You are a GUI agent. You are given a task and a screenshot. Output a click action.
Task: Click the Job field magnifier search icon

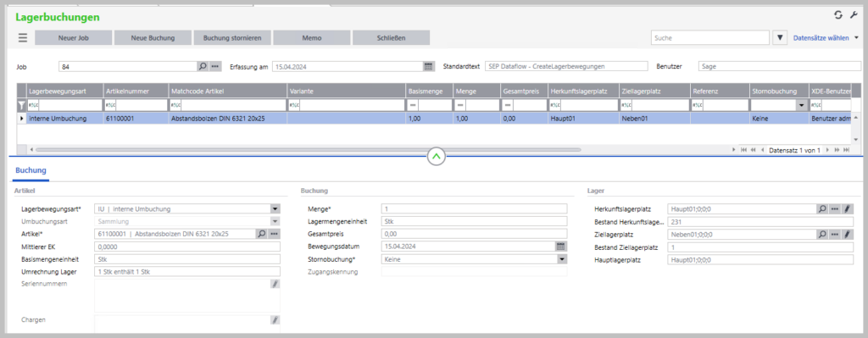click(x=203, y=66)
